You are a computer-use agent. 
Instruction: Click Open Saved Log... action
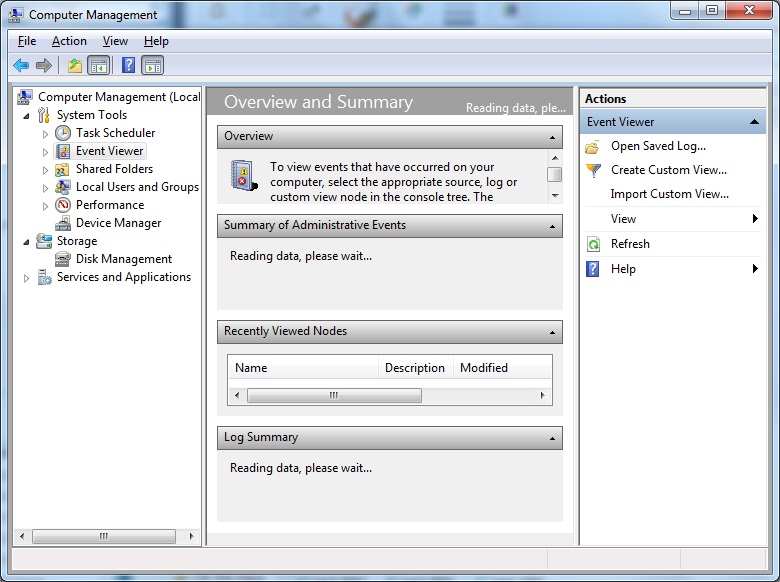[658, 146]
